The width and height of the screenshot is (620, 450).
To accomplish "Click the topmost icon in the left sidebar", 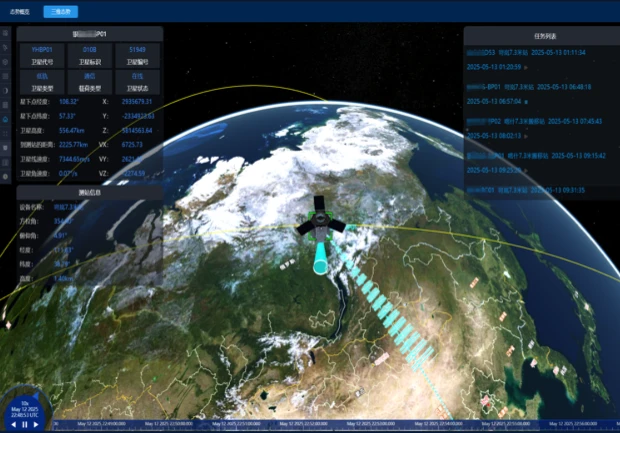I will (x=6, y=33).
